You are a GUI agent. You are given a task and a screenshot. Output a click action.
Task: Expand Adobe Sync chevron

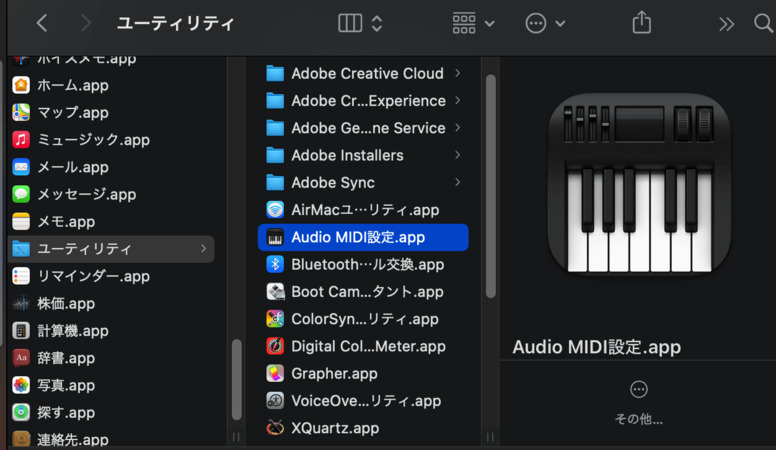click(458, 182)
